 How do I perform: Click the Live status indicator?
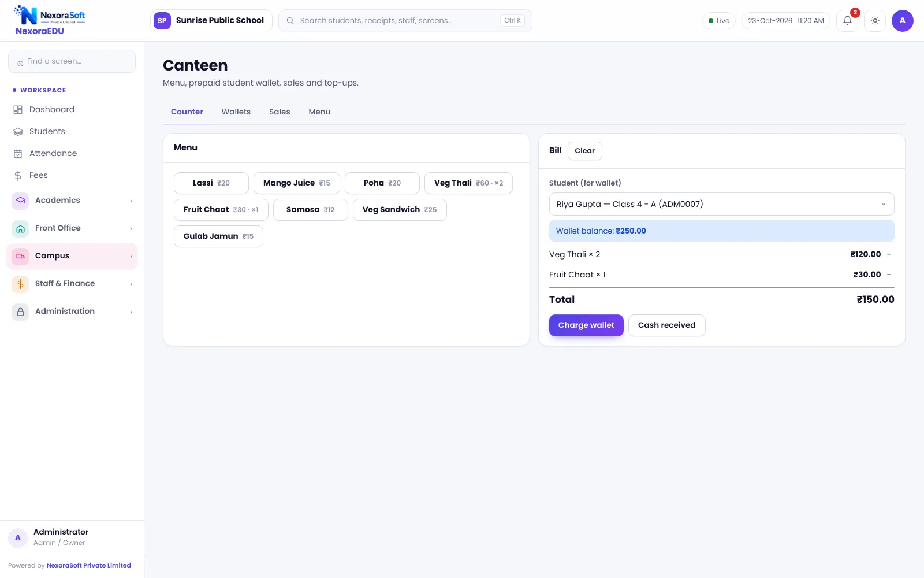tap(719, 21)
